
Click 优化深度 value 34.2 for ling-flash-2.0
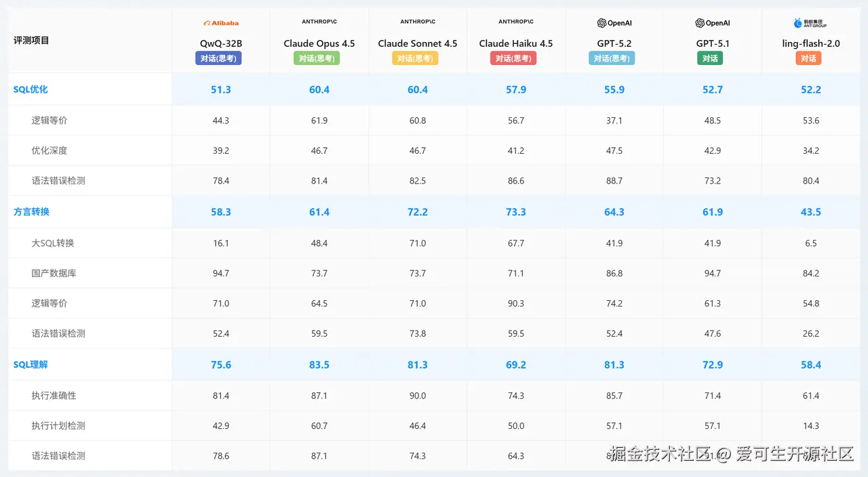[811, 150]
